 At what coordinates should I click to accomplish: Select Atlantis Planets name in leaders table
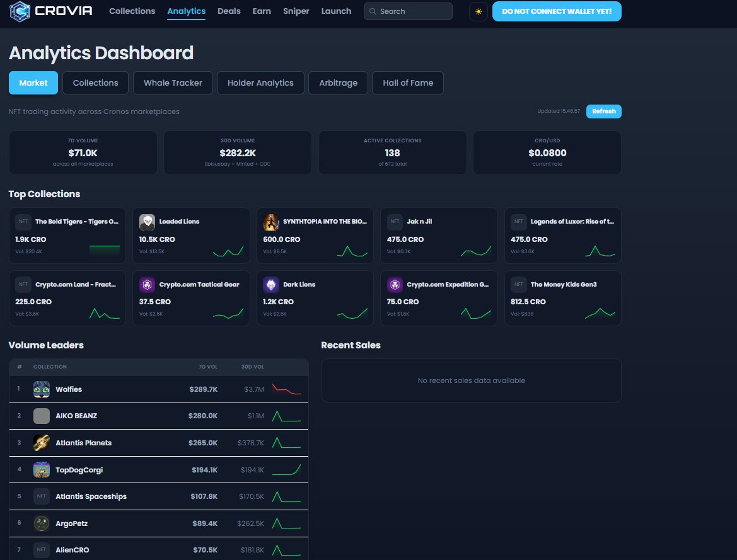(84, 443)
